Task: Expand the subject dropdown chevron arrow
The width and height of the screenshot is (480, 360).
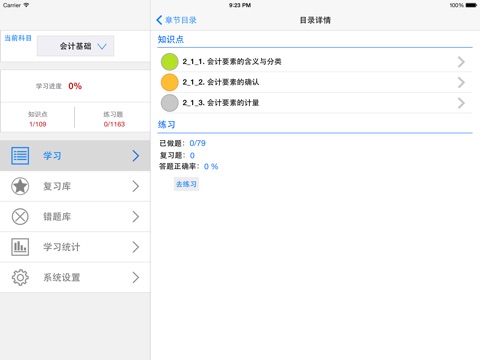Action: pyautogui.click(x=102, y=46)
